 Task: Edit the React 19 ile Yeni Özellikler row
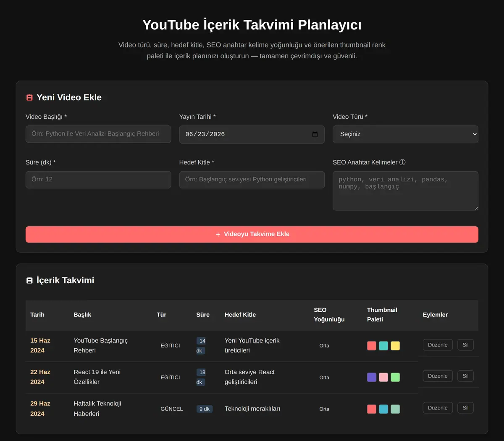click(x=438, y=376)
